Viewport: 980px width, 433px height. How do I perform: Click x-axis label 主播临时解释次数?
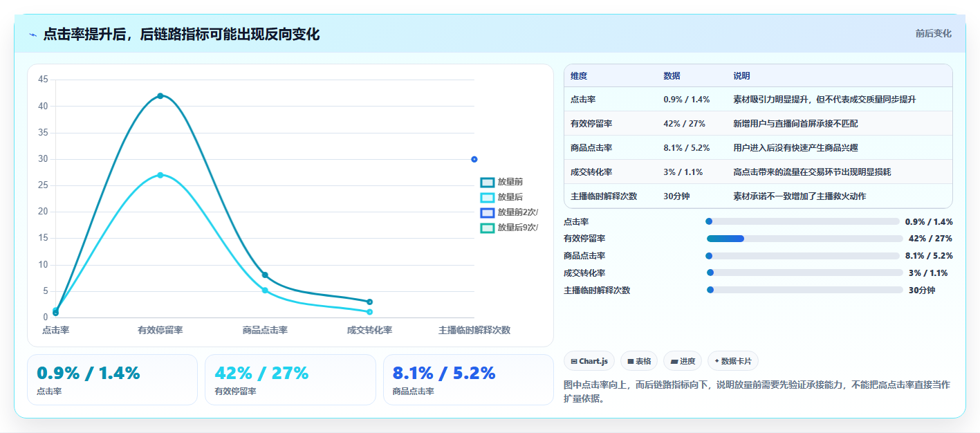tap(474, 331)
